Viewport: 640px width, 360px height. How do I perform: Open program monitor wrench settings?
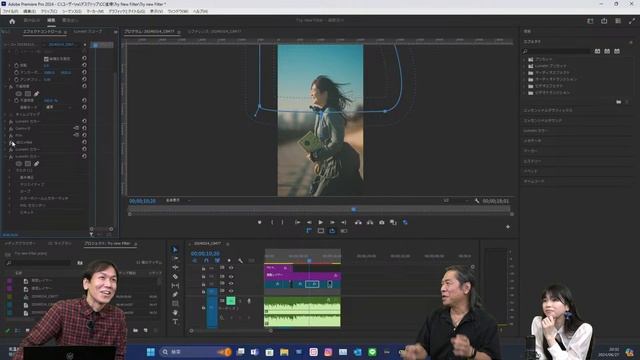point(477,201)
